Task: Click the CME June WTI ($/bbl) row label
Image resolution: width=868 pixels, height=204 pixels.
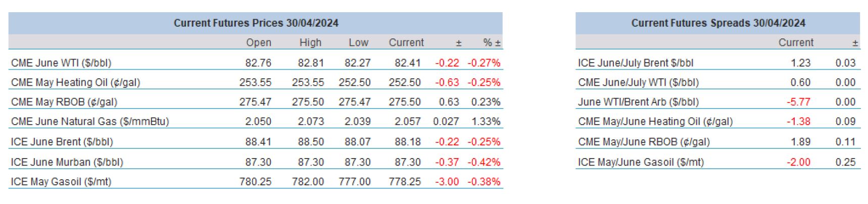Action: [x=61, y=63]
